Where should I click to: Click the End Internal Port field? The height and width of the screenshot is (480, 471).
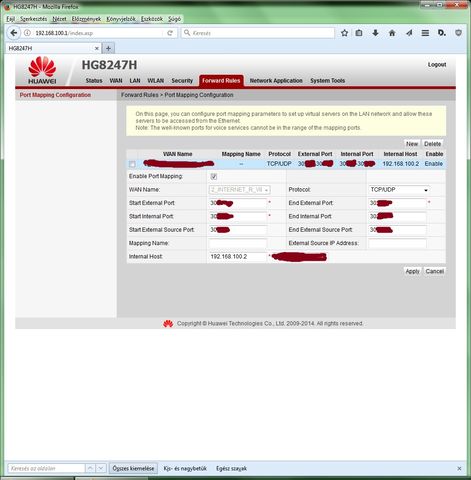point(397,216)
